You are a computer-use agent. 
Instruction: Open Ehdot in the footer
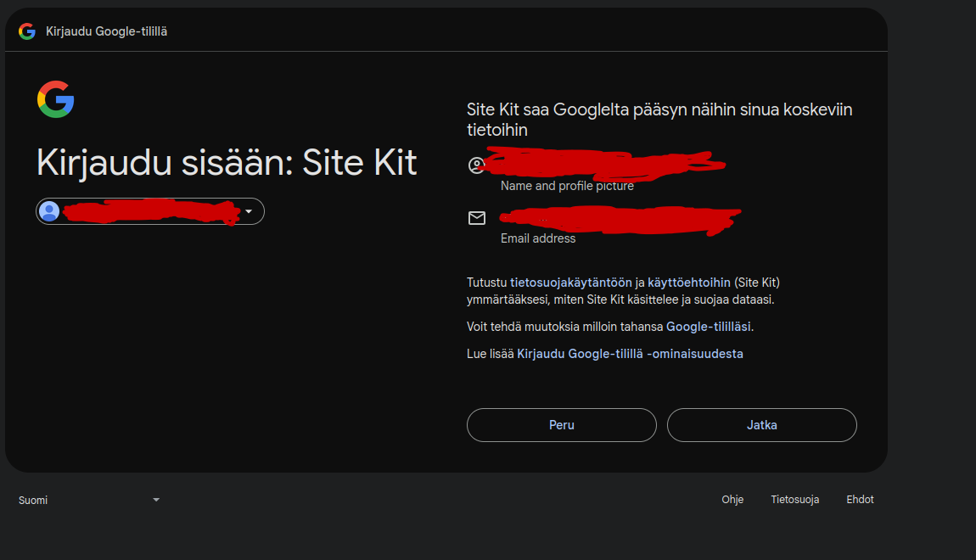tap(860, 500)
